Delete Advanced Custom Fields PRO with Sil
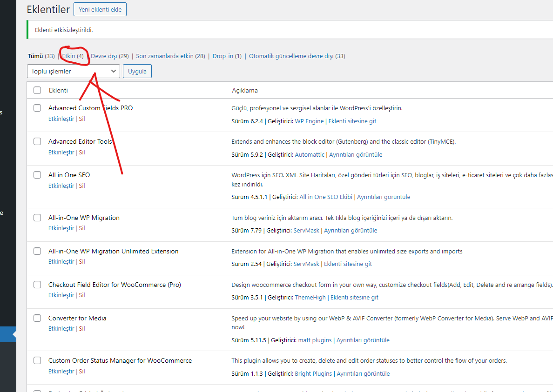This screenshot has width=553, height=392. pyautogui.click(x=82, y=119)
